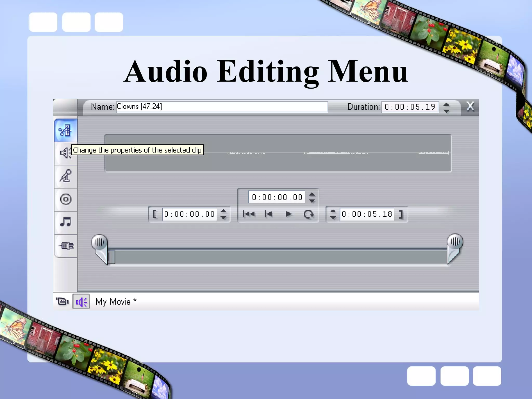Open the voice-over microphone tool
This screenshot has height=399, width=532.
(65, 176)
